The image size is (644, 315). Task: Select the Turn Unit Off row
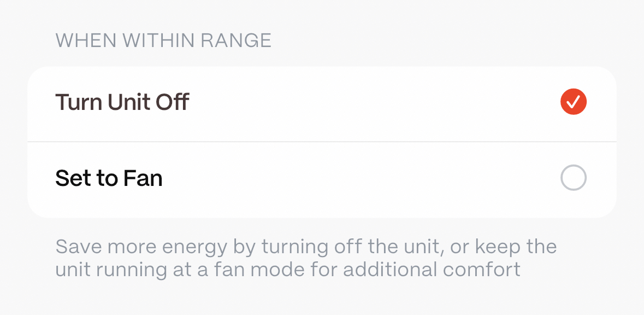tap(322, 102)
